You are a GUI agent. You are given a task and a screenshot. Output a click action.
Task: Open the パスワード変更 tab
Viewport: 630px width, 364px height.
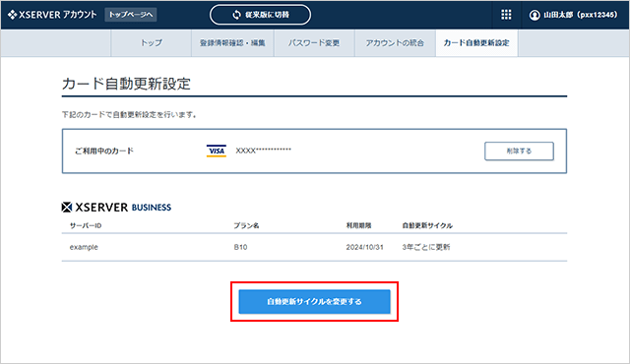[x=314, y=43]
